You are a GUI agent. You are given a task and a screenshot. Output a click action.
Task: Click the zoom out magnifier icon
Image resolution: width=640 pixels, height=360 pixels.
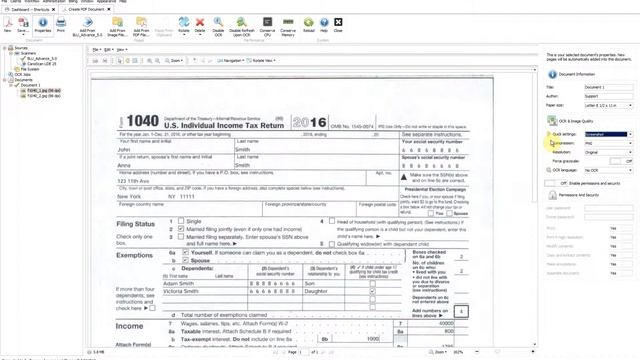[x=158, y=61]
